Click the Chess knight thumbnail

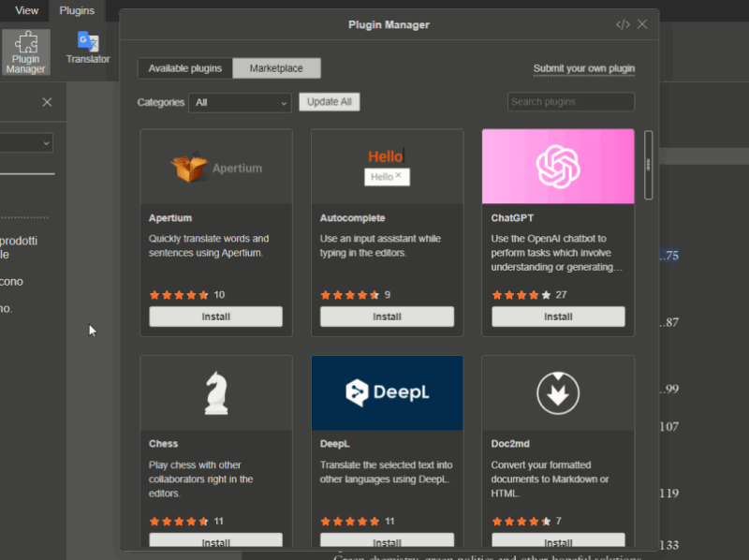click(215, 392)
